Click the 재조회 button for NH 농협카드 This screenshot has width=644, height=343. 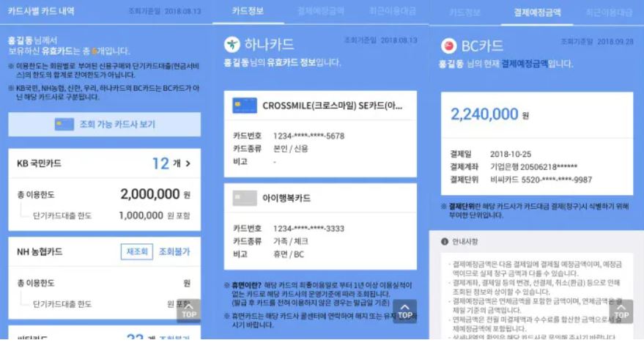tap(137, 251)
